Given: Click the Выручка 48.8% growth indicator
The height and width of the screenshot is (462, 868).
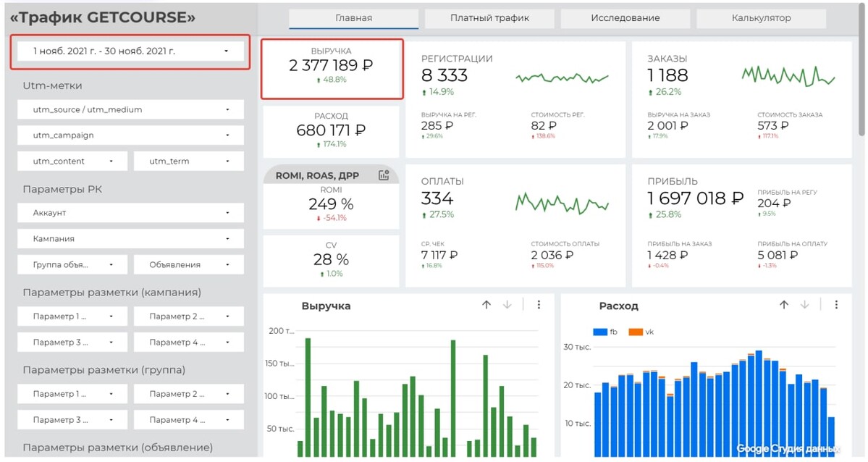Looking at the screenshot, I should (331, 80).
